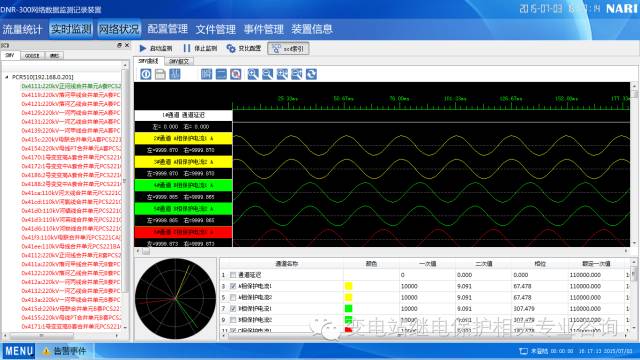This screenshot has height=360, width=640.
Task: Click the phasor diagram circle
Action: pos(176,298)
